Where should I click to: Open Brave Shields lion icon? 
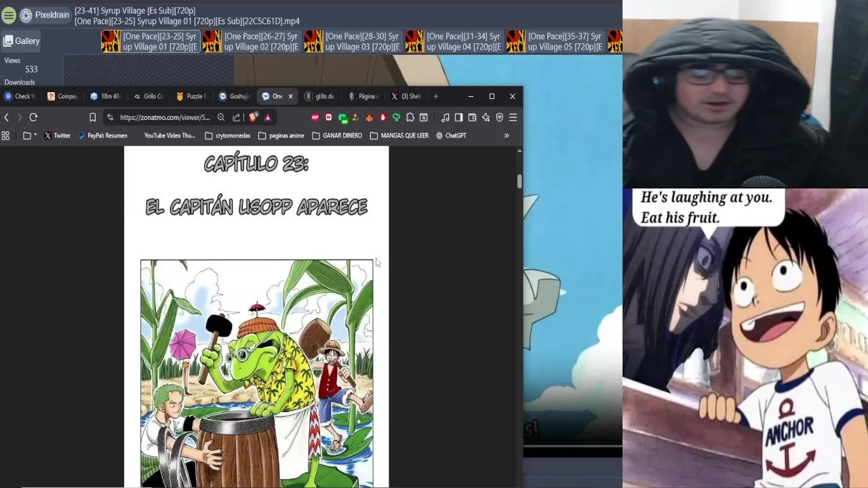tap(253, 117)
